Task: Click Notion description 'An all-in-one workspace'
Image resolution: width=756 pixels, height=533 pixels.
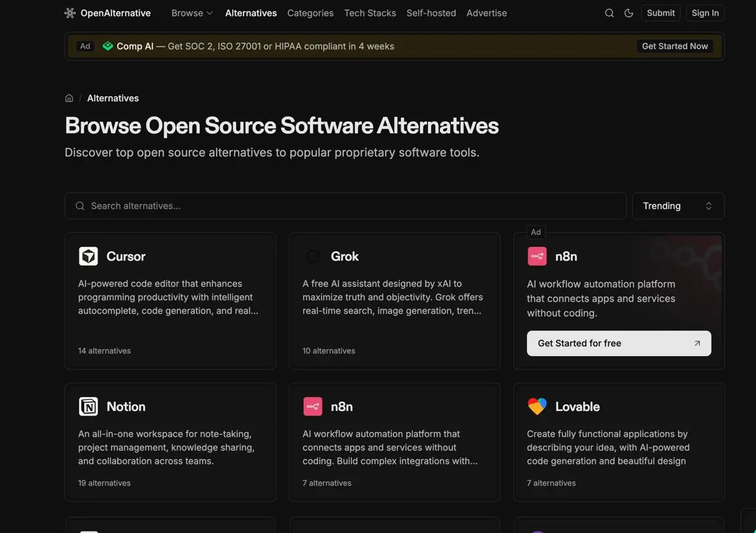Action: click(166, 447)
